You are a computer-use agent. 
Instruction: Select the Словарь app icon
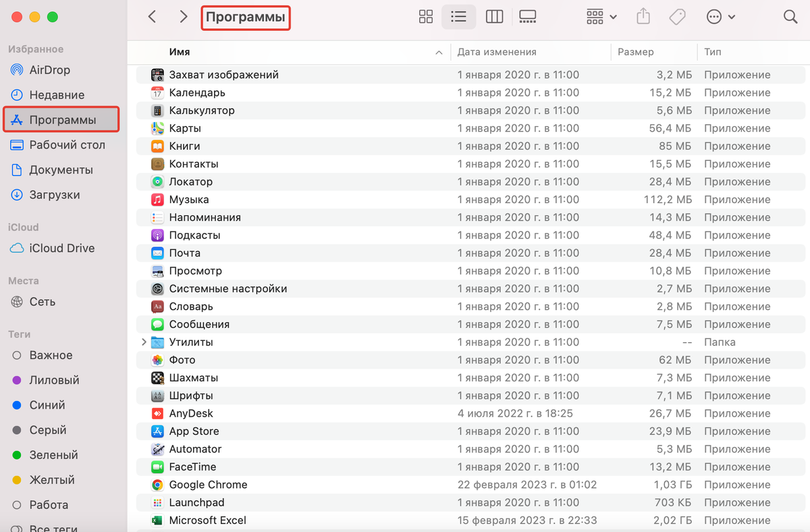(157, 307)
